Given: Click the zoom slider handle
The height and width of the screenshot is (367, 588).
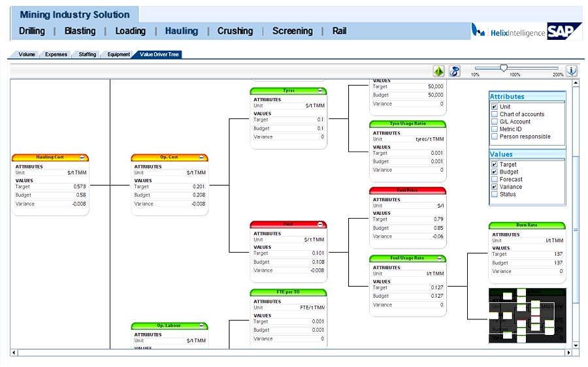Looking at the screenshot, I should pyautogui.click(x=504, y=68).
